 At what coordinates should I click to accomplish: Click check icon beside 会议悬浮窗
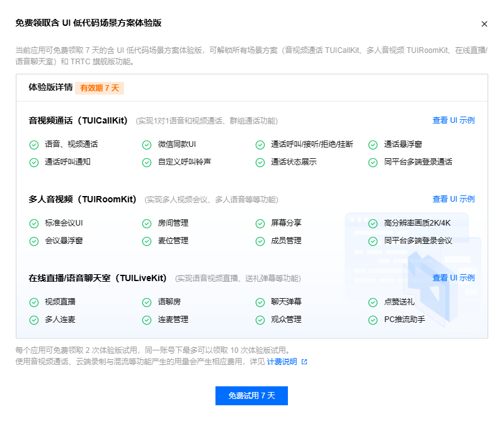coord(34,241)
